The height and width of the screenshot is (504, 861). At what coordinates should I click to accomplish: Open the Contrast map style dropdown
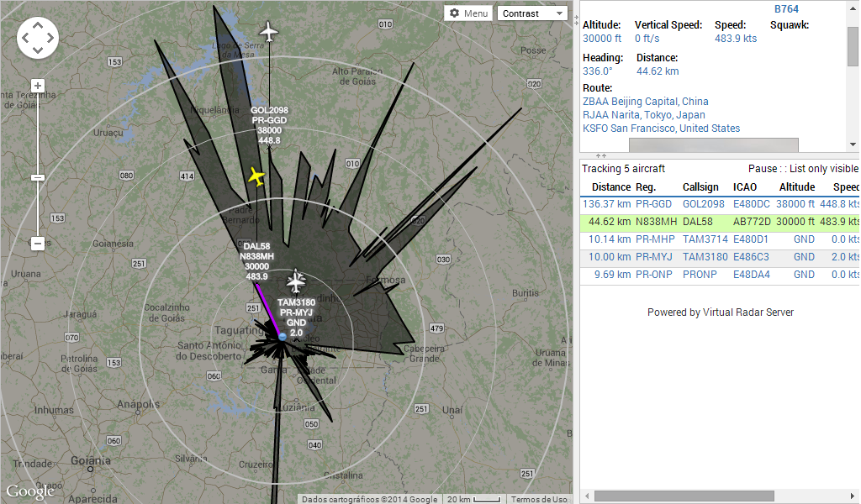[x=526, y=13]
